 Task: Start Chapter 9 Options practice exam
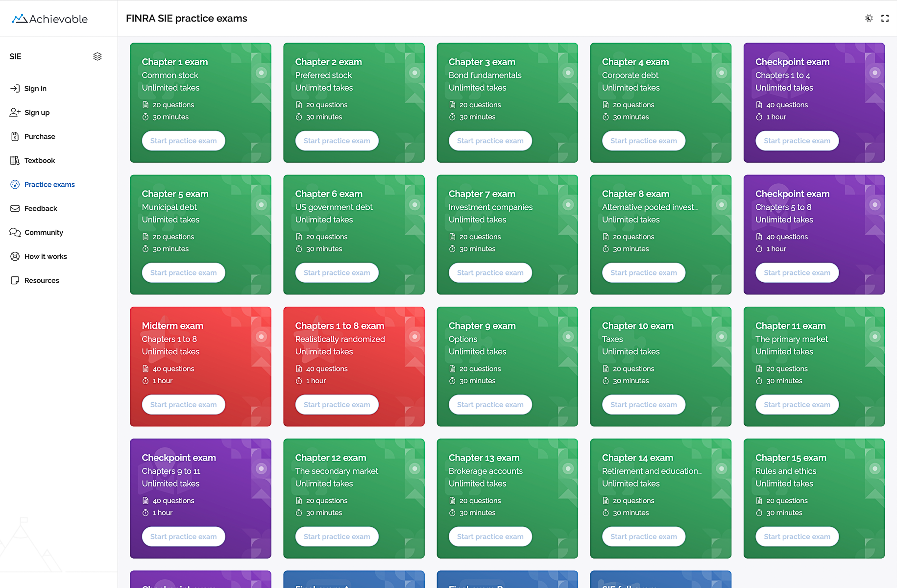490,405
